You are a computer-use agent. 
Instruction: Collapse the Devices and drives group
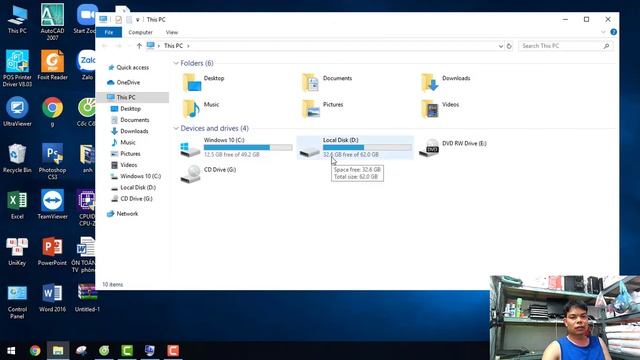tap(176, 129)
